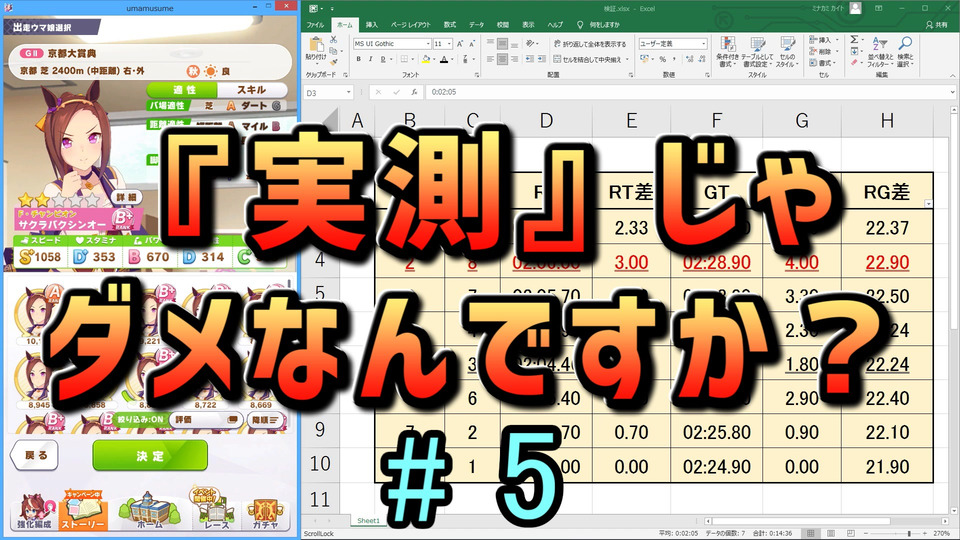The width and height of the screenshot is (960, 540).
Task: Toggle the 絞り込み:ON filter in game
Action: pos(140,419)
